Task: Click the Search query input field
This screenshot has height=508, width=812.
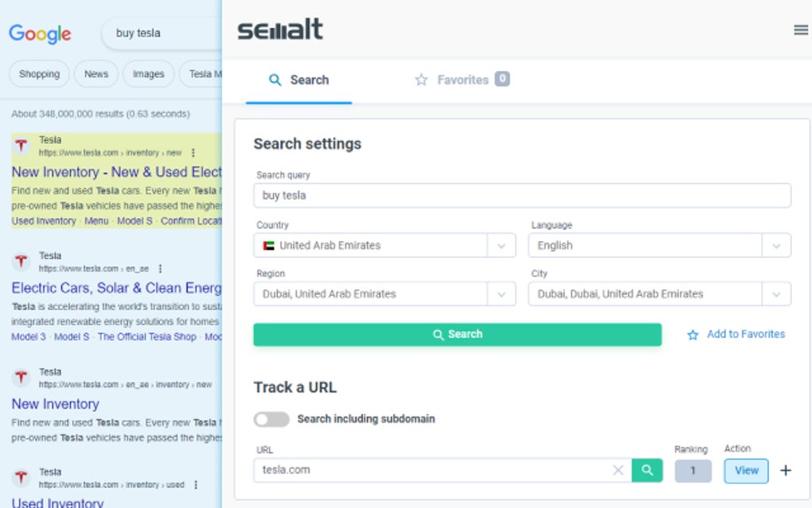Action: point(521,195)
